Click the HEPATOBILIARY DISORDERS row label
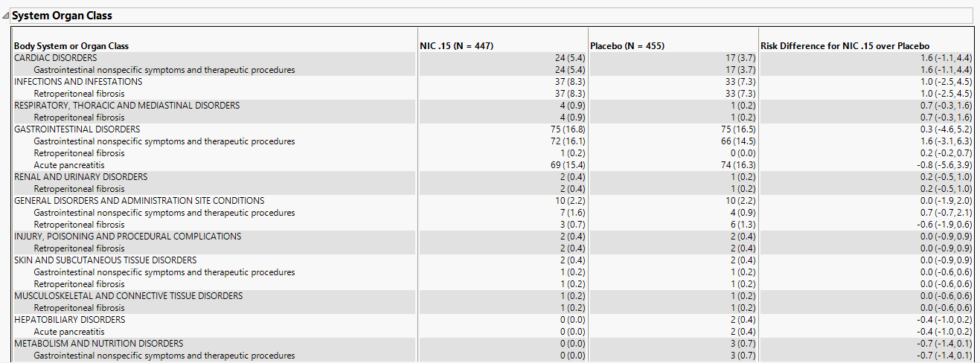Image resolution: width=980 pixels, height=363 pixels. click(x=70, y=320)
